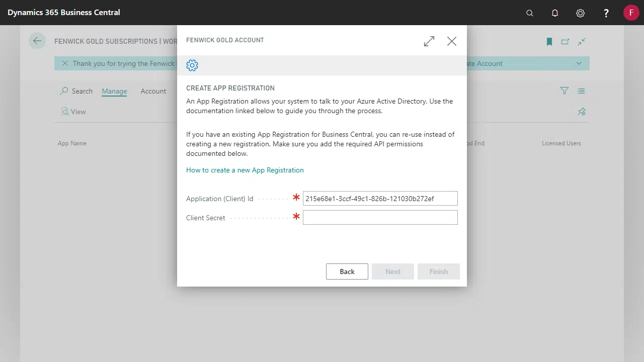
Task: Open the Account menu
Action: pyautogui.click(x=153, y=91)
